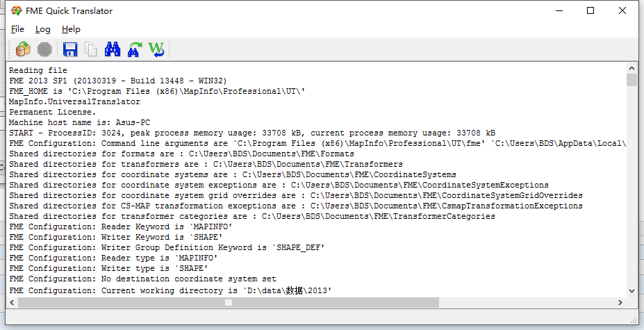Click the horizontal scrollbar right arrow
The image size is (644, 330).
[620, 302]
